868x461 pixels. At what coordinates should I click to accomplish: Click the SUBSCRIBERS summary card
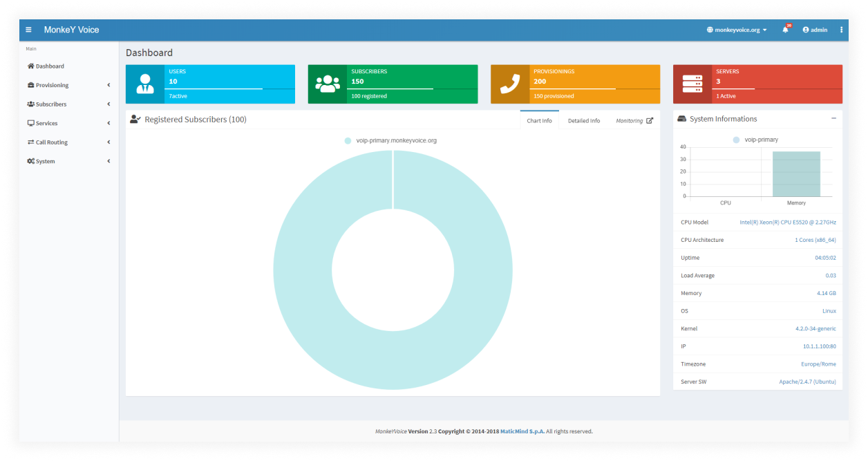tap(393, 84)
